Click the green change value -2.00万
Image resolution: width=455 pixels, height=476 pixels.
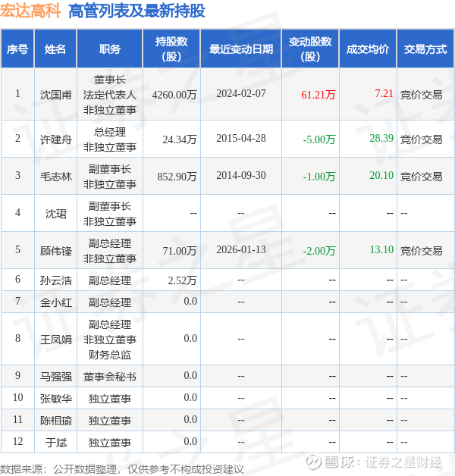[x=319, y=251]
